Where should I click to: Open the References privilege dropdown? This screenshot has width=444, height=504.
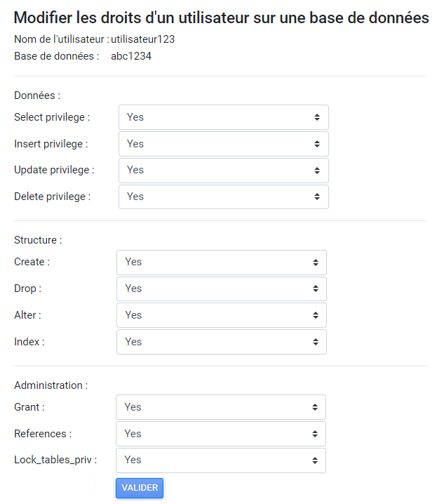click(221, 434)
